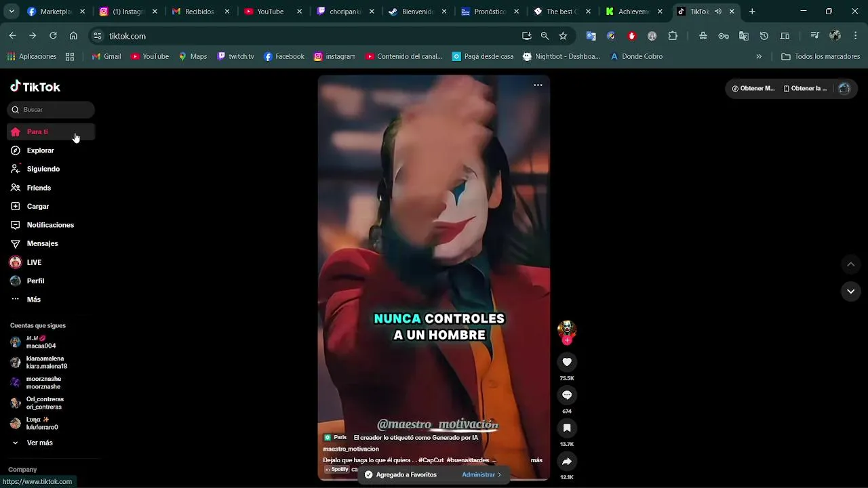Image resolution: width=868 pixels, height=488 pixels.
Task: Click the TikTok logo
Action: tap(35, 86)
